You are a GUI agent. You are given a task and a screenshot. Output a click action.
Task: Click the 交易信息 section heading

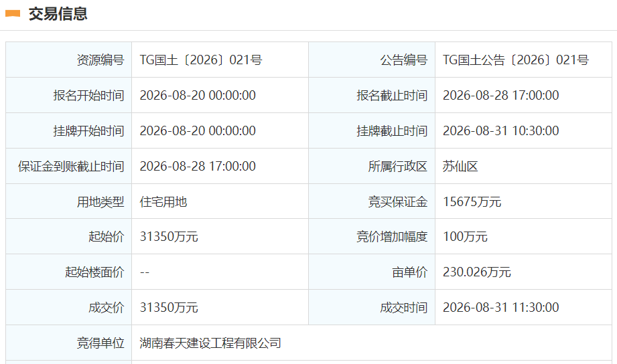(58, 14)
